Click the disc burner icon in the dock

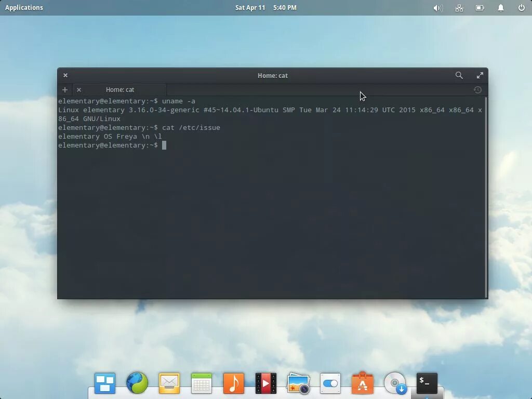click(x=395, y=383)
